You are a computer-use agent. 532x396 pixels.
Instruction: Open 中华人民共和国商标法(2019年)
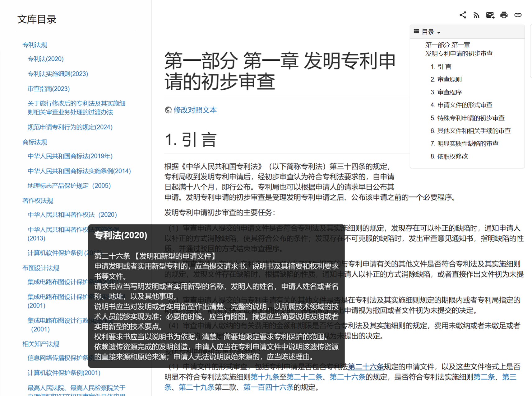(70, 156)
